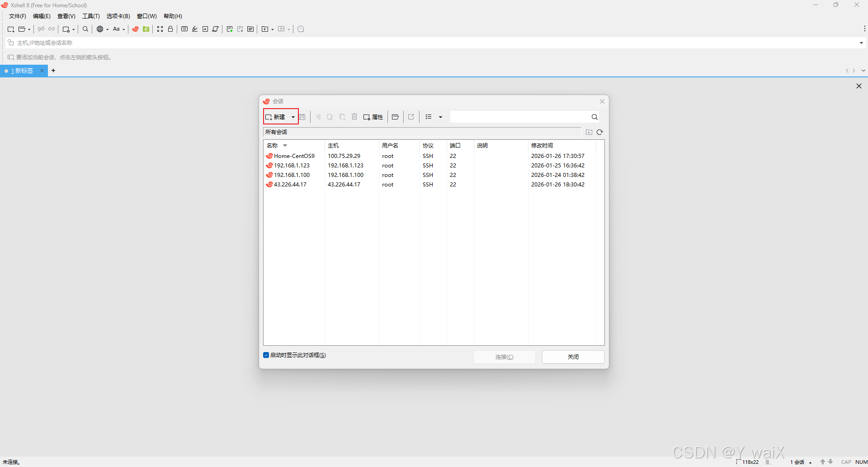Expand the globe Encoding dropdown arrow
Screen dimensions: 868x467
[x=108, y=29]
